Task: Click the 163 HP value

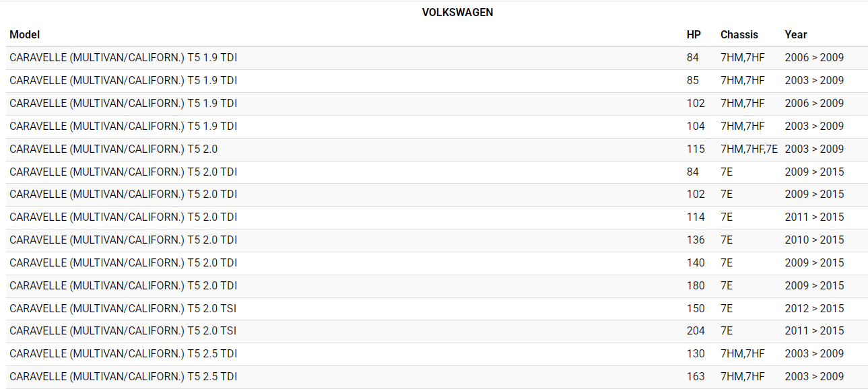Action: tap(696, 377)
